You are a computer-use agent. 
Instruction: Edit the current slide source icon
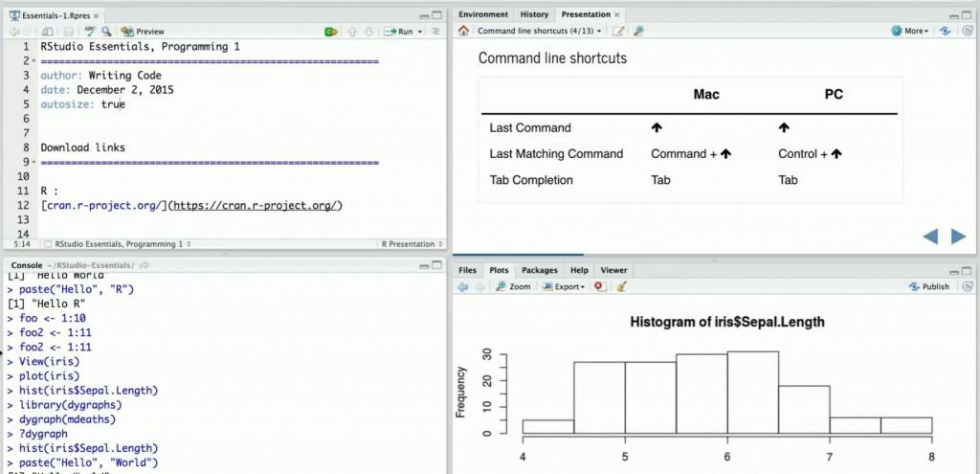618,31
